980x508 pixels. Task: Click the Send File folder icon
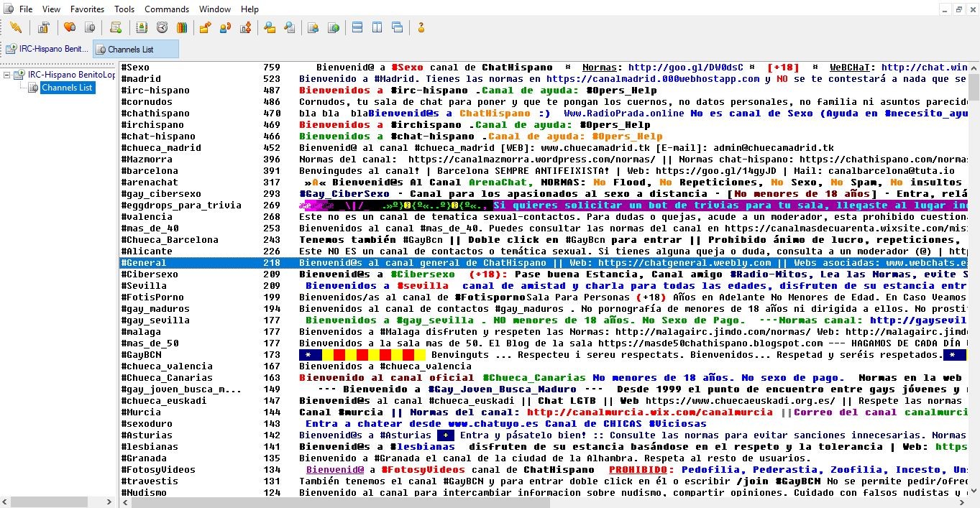[205, 28]
